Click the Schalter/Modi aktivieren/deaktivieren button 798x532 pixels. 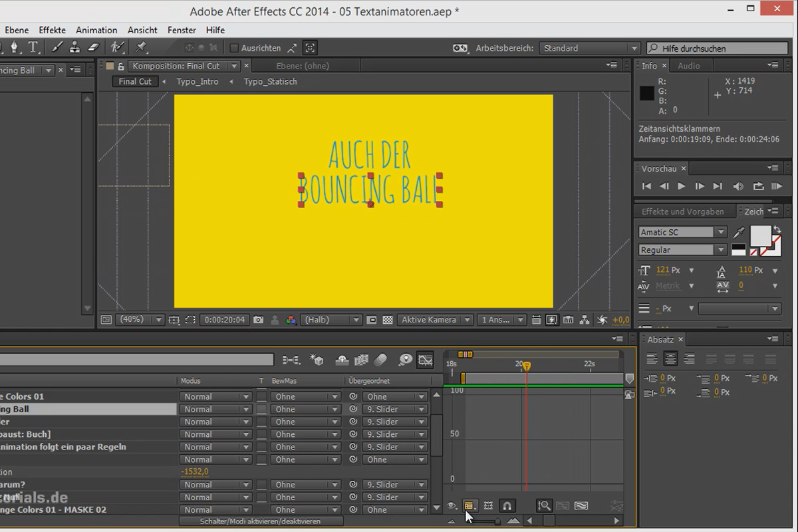click(261, 521)
